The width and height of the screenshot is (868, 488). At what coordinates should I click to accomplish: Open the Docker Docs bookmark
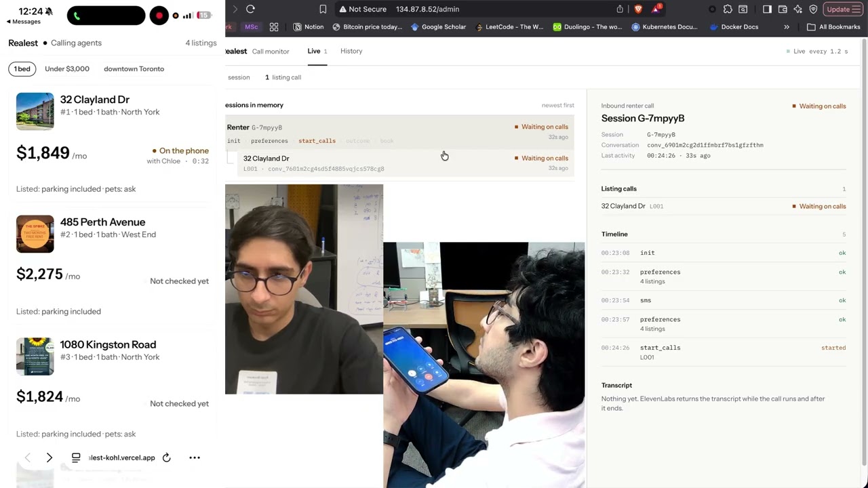734,27
